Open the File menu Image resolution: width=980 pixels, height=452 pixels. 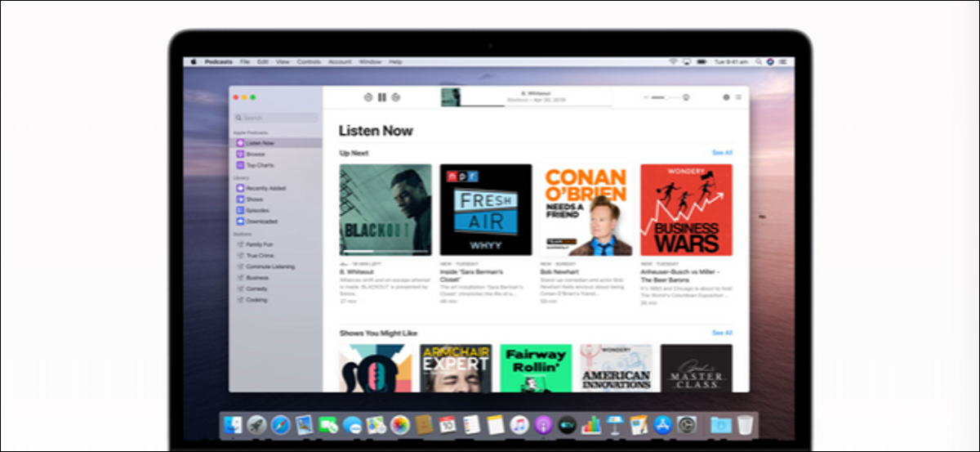coord(244,61)
